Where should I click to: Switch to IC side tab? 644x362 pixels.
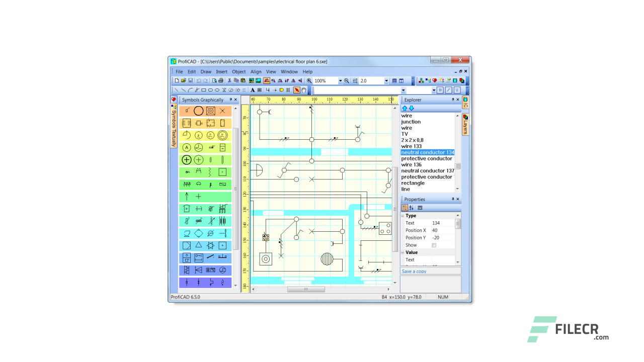pyautogui.click(x=465, y=103)
